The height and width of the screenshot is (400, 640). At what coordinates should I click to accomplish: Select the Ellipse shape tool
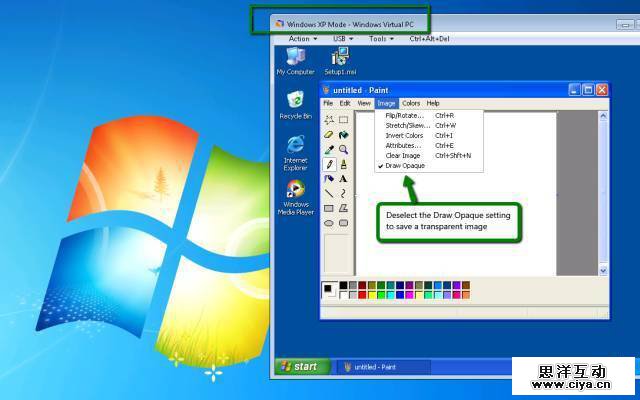tap(329, 222)
